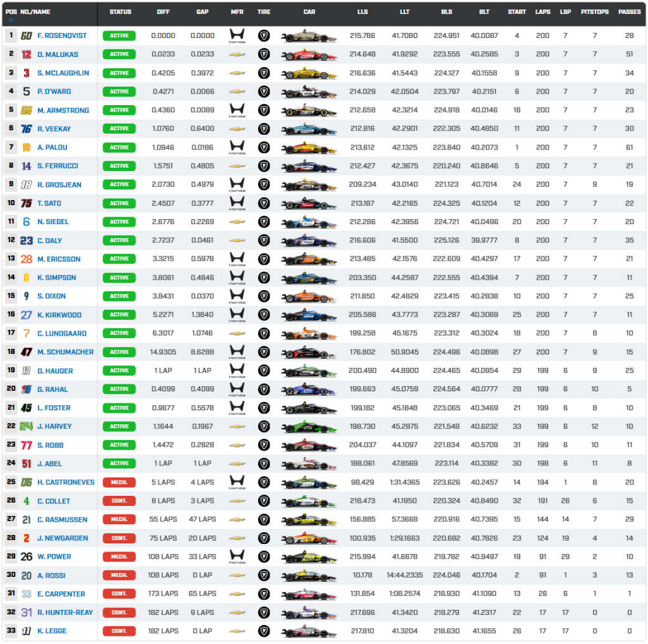Sort by the BLT column header
This screenshot has height=644, width=648.
pyautogui.click(x=484, y=12)
